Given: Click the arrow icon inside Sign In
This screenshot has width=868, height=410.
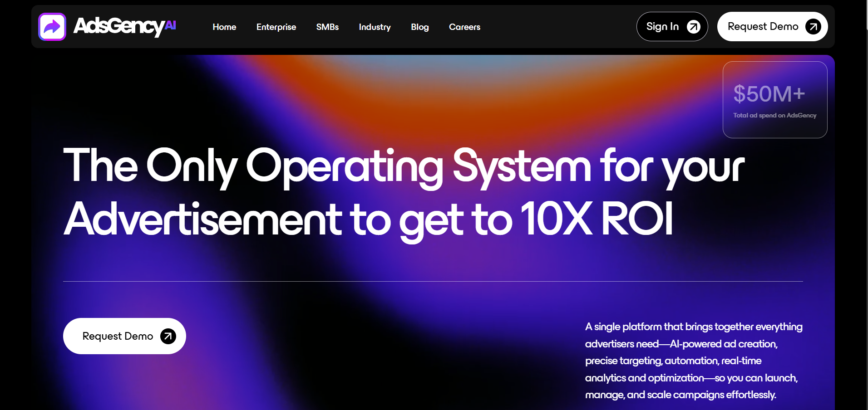Looking at the screenshot, I should 693,27.
